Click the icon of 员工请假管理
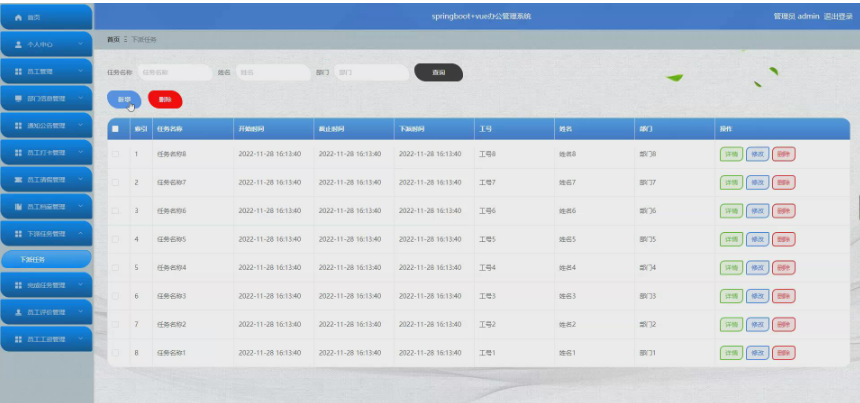Viewport: 860px width, 403px height. (x=18, y=180)
